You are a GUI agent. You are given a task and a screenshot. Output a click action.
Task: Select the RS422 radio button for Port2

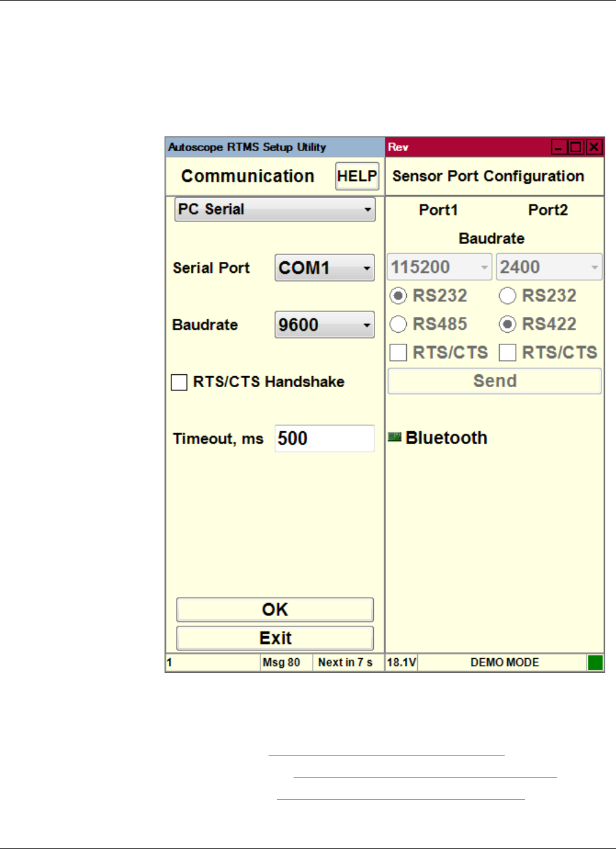[x=508, y=324]
